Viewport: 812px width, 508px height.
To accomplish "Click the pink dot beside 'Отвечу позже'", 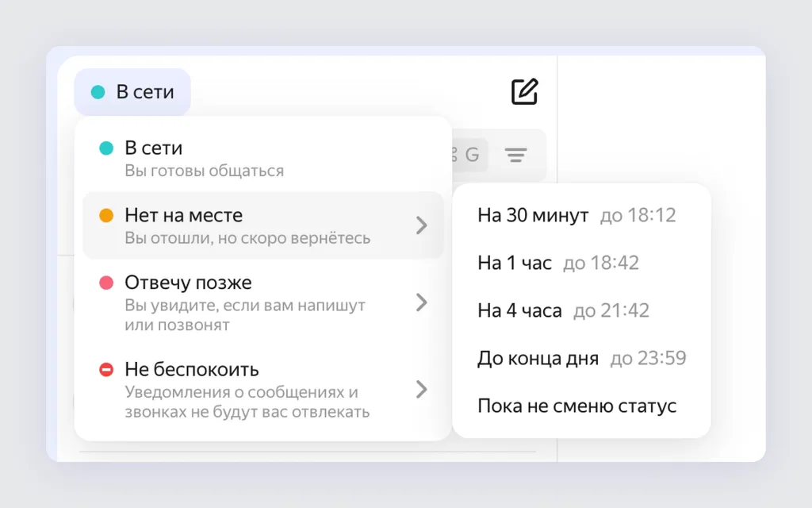I will click(x=106, y=283).
